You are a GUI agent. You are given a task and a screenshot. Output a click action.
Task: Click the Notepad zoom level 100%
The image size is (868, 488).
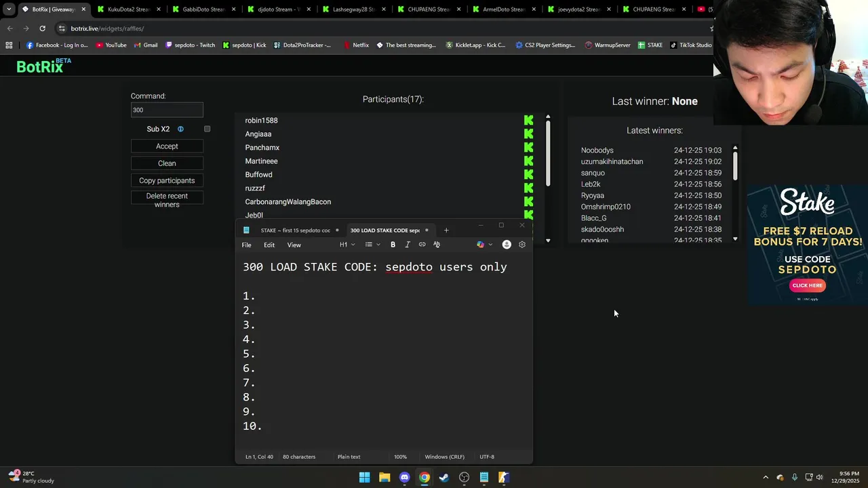point(401,457)
